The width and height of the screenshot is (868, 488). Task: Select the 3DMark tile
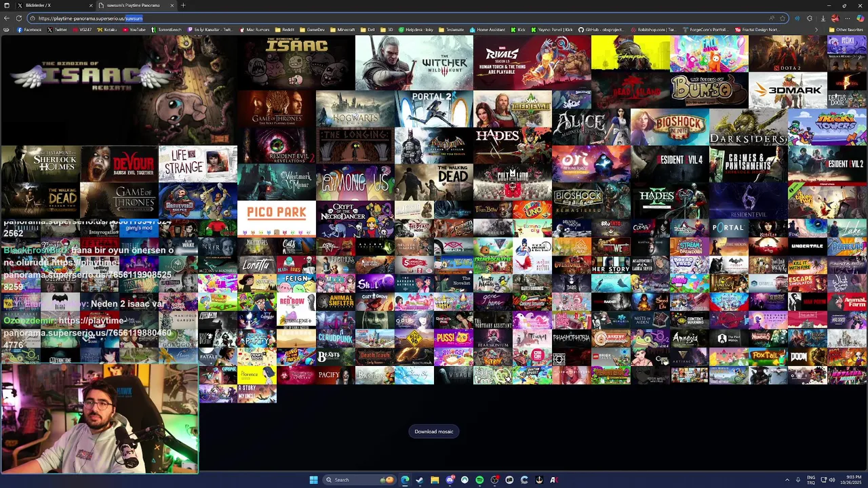pos(788,90)
